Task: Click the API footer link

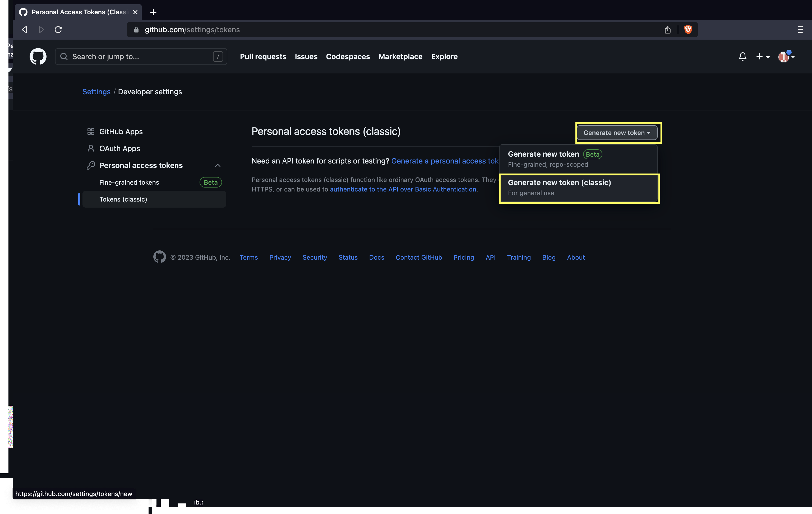Action: pyautogui.click(x=490, y=257)
